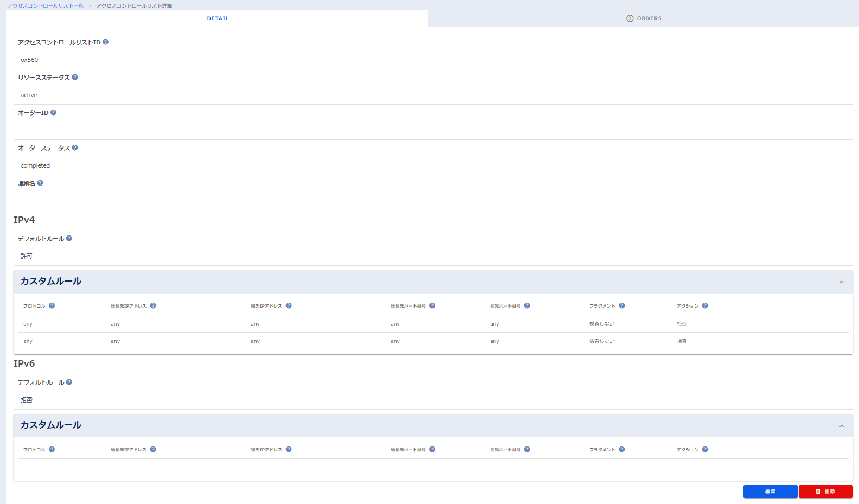Click 送信元IPアドレス help icon in IPv4 table

click(x=153, y=305)
